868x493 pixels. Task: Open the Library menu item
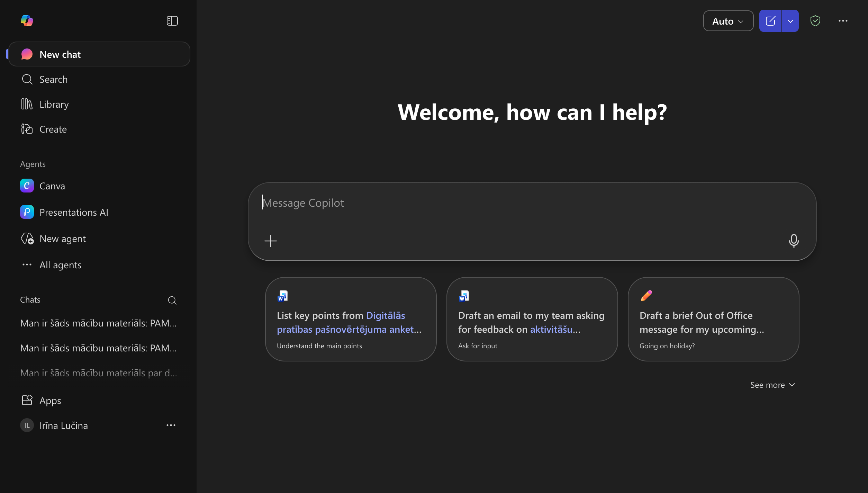pos(54,104)
